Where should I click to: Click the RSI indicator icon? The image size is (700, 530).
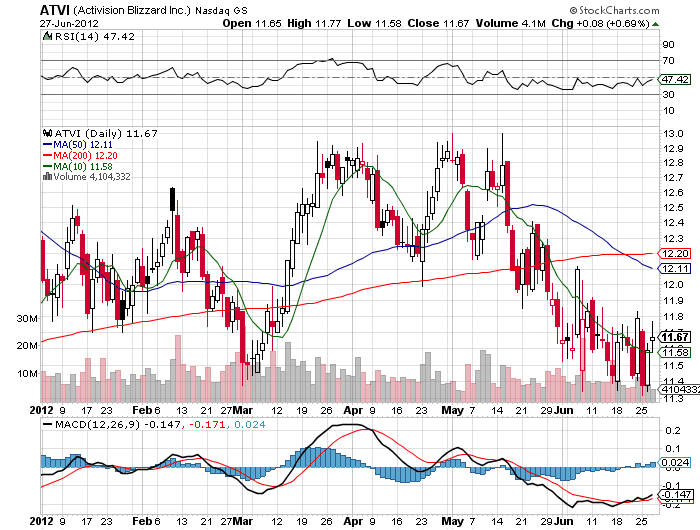tap(47, 36)
